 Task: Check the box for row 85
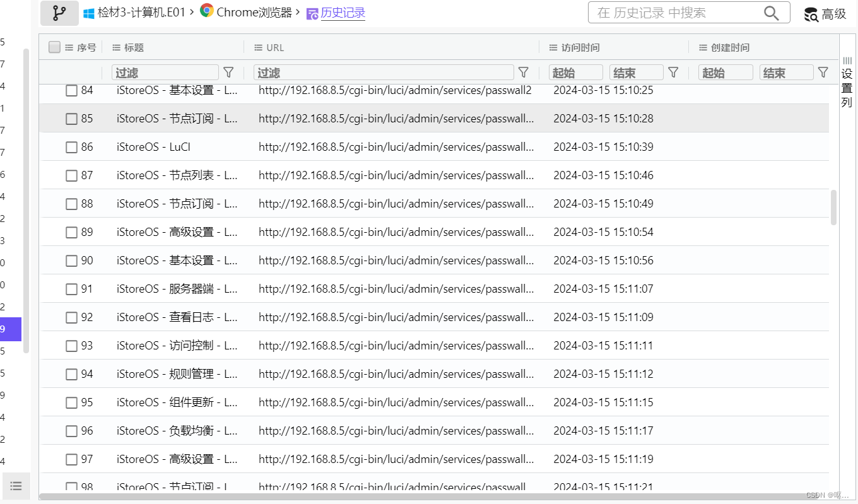click(71, 119)
